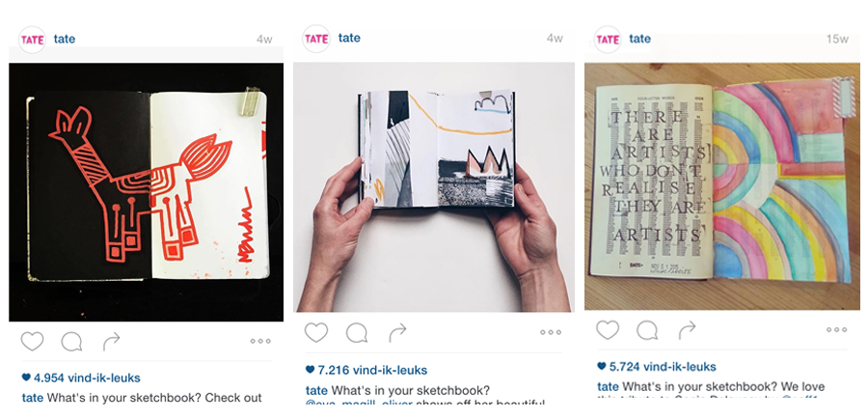Open more options on the rainbow watercolor post
Viewport: 868px width, 420px height.
(836, 329)
